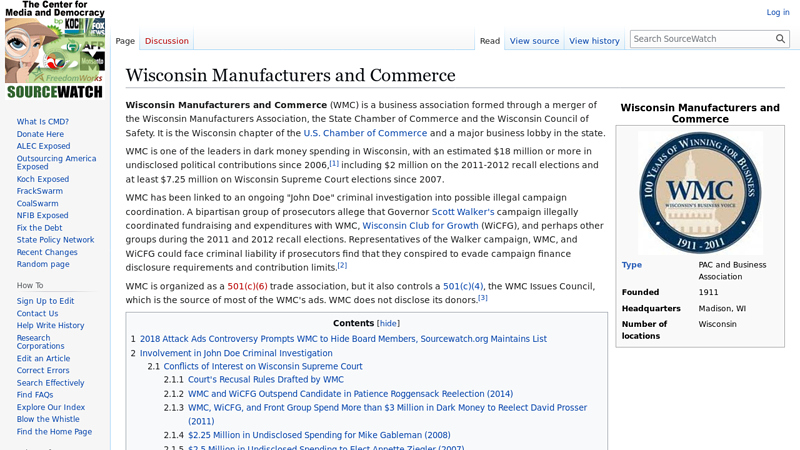This screenshot has width=800, height=450.
Task: Switch to the Page tab
Action: pos(125,41)
